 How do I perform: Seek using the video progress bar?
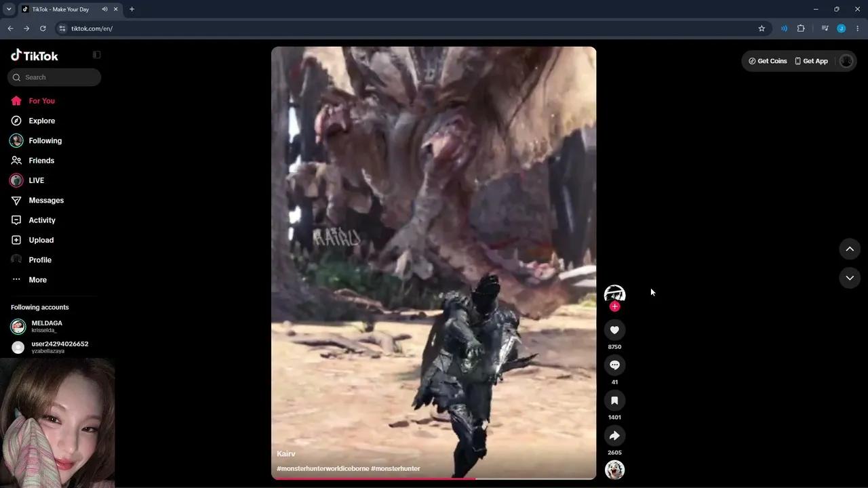(x=434, y=479)
